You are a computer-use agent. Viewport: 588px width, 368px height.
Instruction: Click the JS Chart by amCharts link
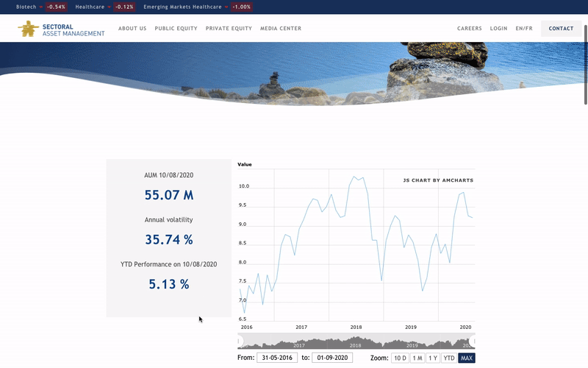[438, 180]
